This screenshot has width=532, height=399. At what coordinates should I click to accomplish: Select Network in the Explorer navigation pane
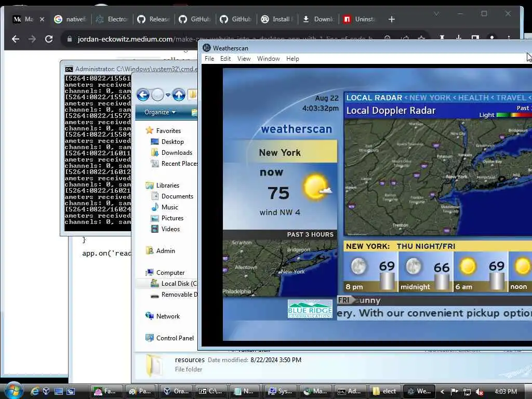168,316
